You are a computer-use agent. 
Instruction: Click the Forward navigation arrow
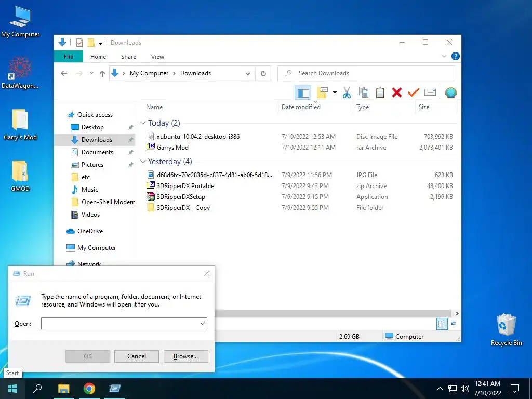point(79,73)
